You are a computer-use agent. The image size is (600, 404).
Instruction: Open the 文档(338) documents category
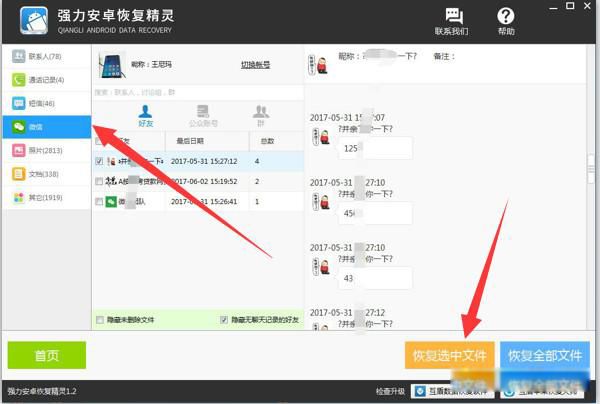[45, 174]
